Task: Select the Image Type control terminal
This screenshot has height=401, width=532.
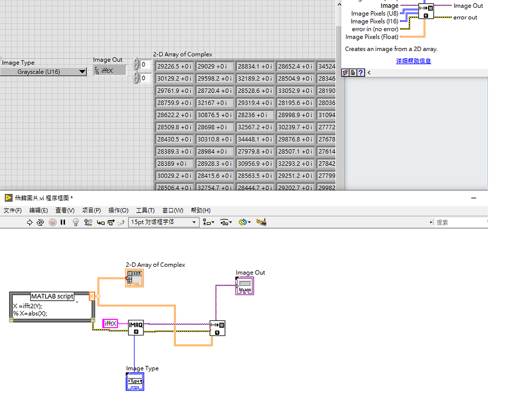Action: tap(135, 382)
